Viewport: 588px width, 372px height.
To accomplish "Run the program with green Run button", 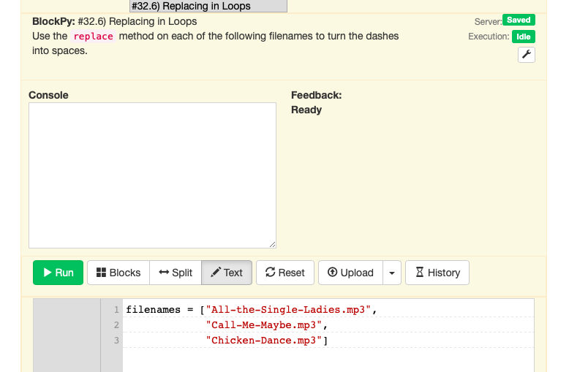I will pos(58,273).
